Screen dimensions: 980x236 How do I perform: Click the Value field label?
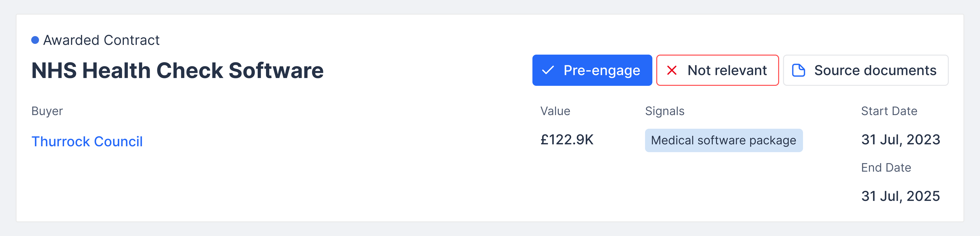tap(555, 111)
